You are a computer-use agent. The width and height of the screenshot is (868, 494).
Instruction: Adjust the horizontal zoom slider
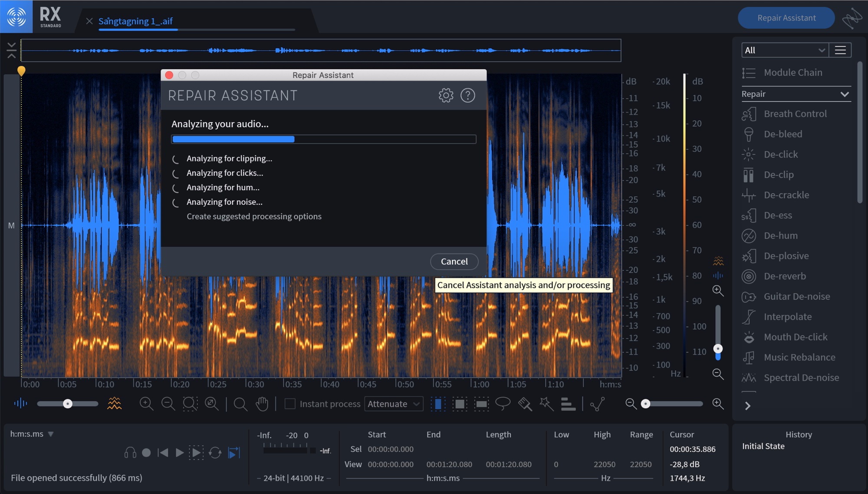pyautogui.click(x=673, y=404)
